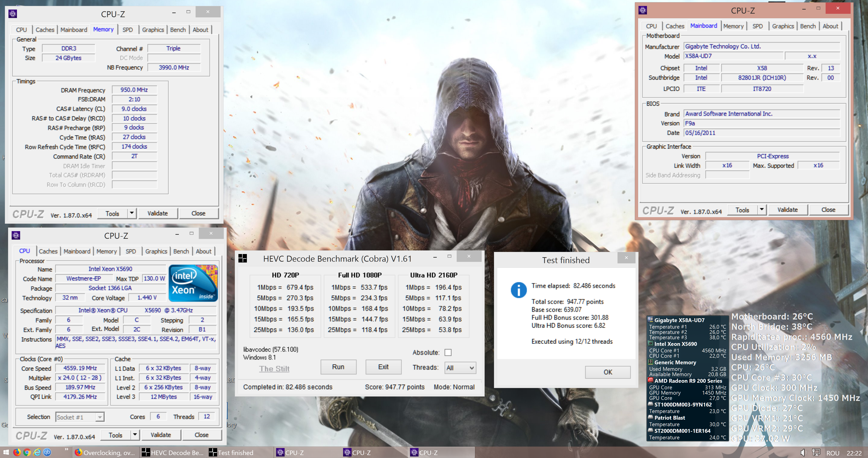Click the ROU input language indicator
868x458 pixels.
(x=833, y=453)
